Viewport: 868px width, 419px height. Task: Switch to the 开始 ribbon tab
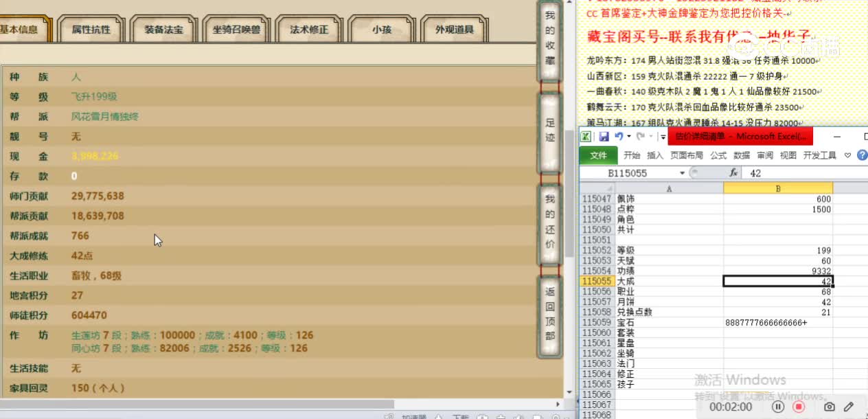tap(632, 156)
